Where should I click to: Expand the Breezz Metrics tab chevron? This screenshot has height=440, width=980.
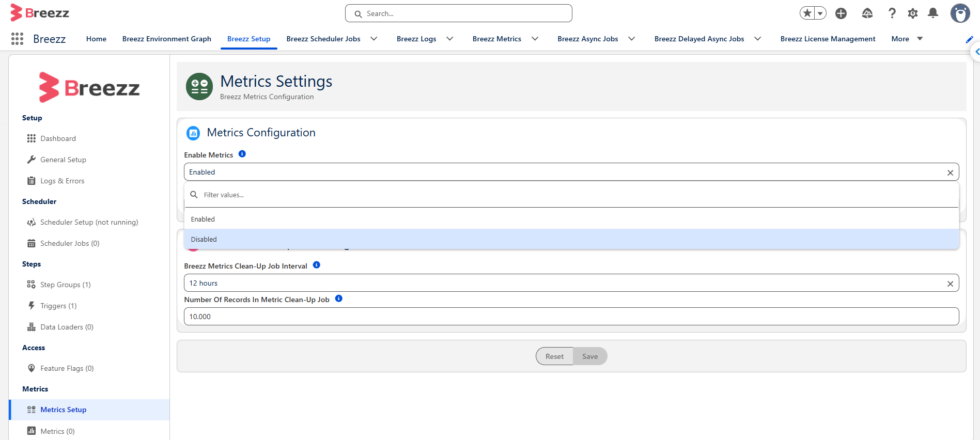tap(535, 39)
